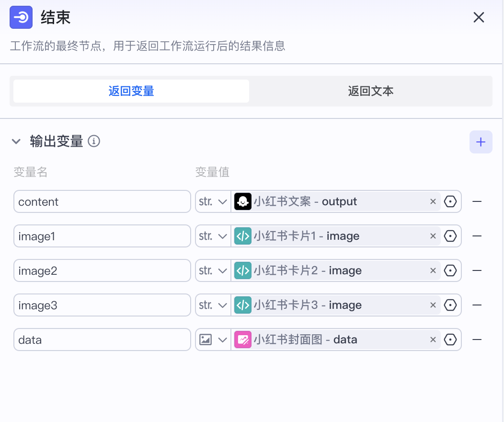
Task: Open the str. type dropdown for content
Action: click(212, 201)
